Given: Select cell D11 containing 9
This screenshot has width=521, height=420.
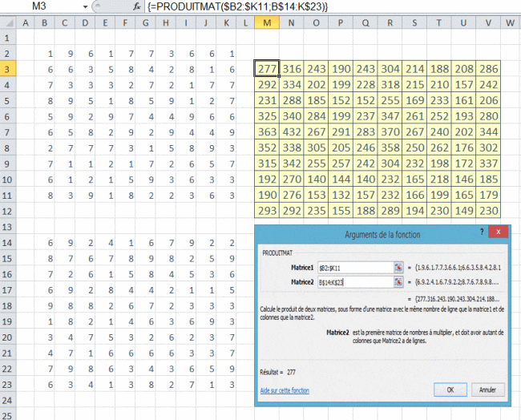Looking at the screenshot, I should click(85, 196).
